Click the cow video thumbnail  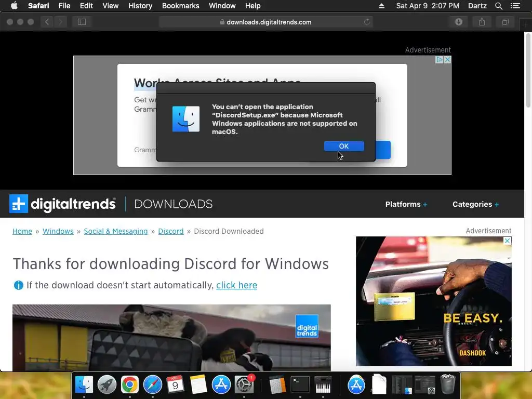(171, 338)
